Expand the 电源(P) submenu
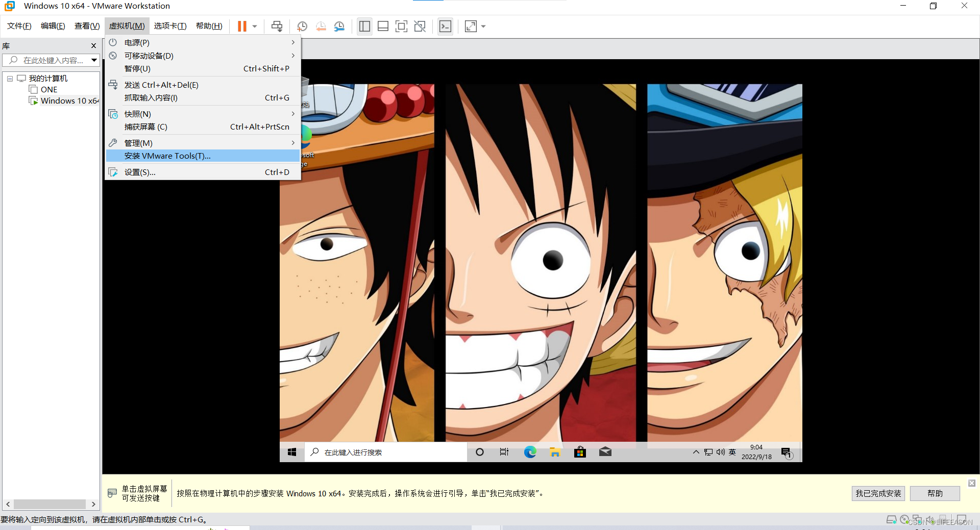 pos(203,42)
